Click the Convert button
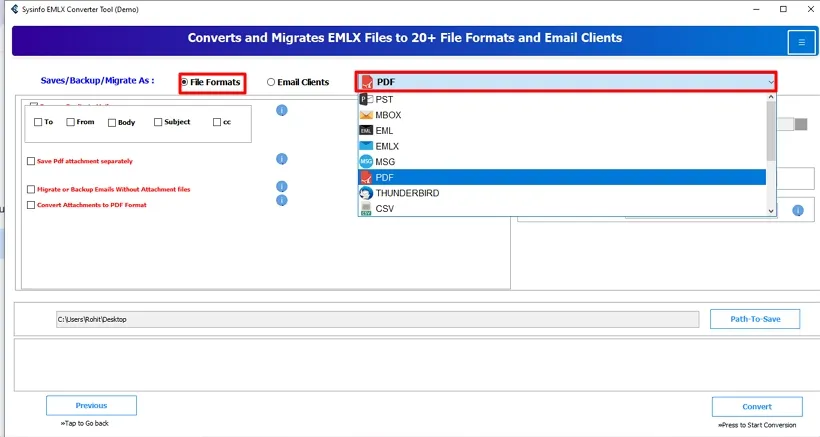Viewport: 820px width, 437px height. tap(757, 407)
